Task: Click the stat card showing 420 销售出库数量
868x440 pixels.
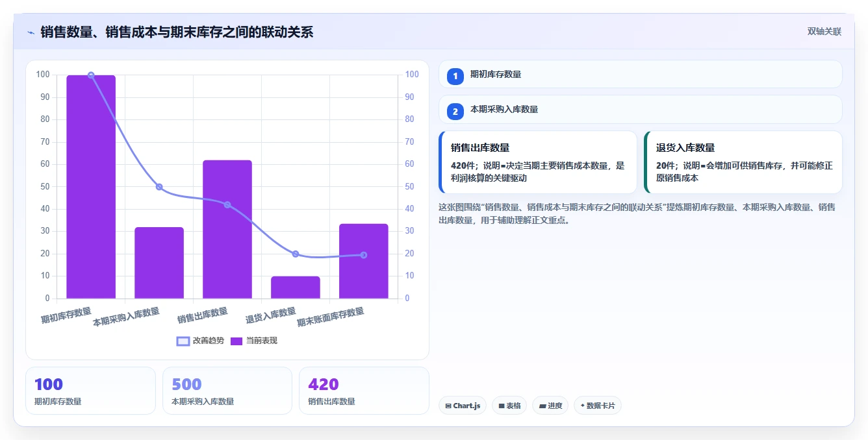Action: 364,391
